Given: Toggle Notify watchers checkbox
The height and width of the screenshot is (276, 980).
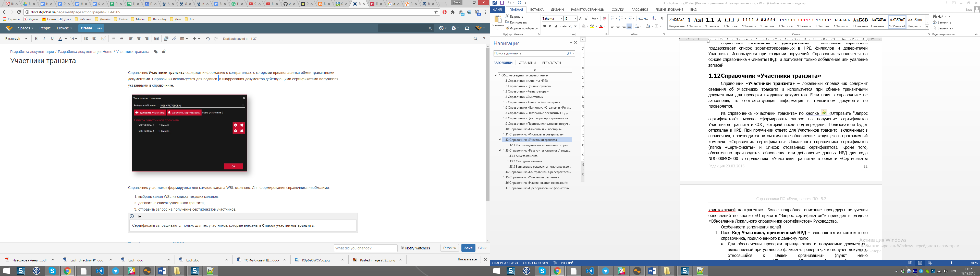Looking at the screenshot, I should pos(402,248).
